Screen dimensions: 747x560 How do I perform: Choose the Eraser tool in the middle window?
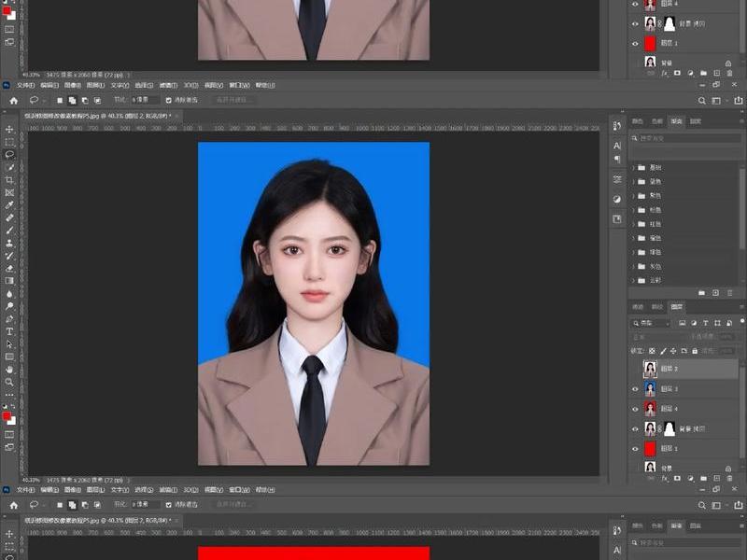(x=9, y=268)
